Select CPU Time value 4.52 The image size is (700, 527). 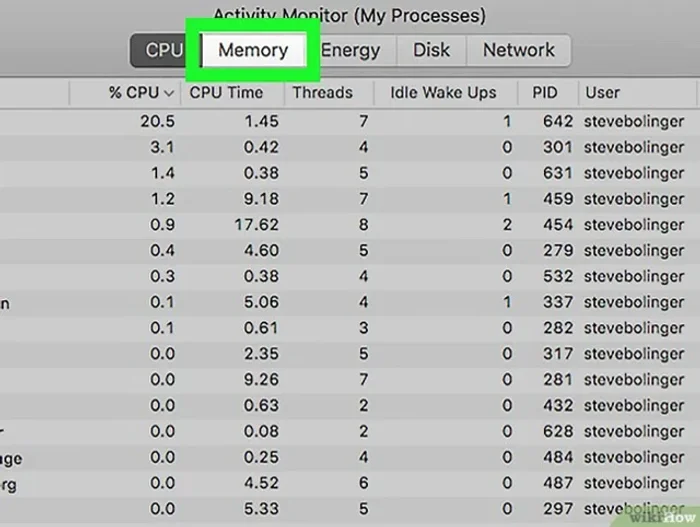261,483
